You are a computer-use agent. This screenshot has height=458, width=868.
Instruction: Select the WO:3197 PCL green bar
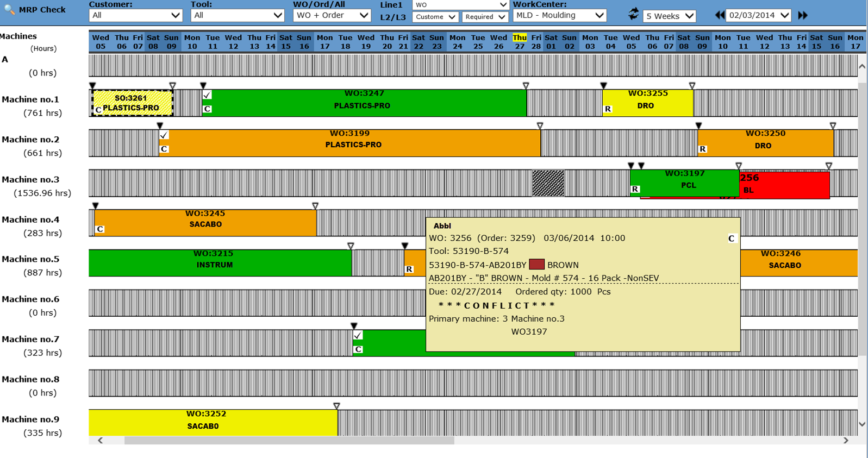pos(684,183)
